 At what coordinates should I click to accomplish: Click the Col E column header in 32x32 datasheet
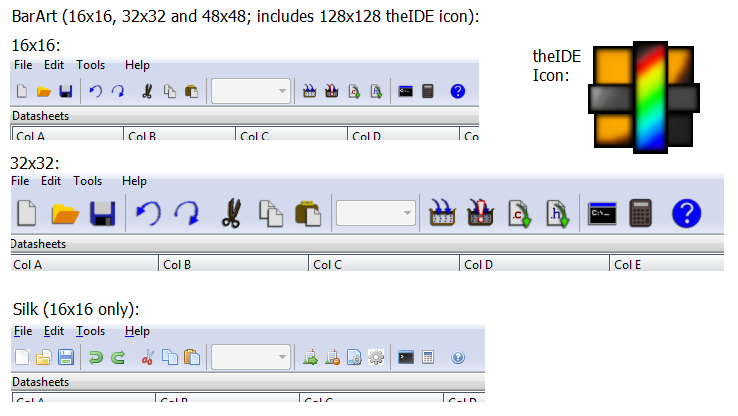click(628, 265)
